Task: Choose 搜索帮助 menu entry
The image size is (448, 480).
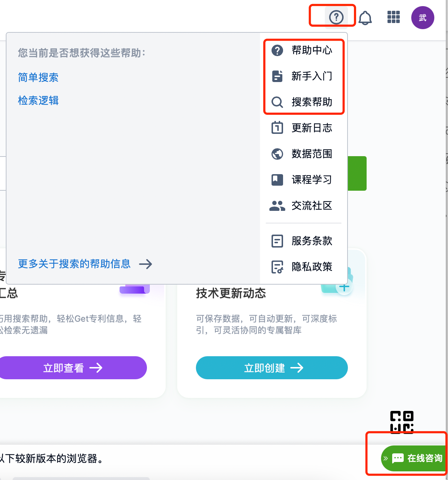Action: point(312,102)
